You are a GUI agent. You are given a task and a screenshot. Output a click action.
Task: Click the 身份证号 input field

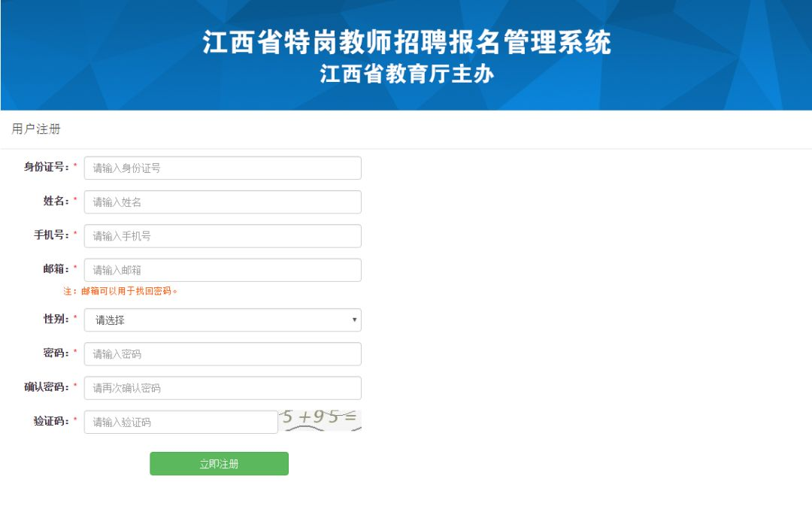(x=222, y=168)
